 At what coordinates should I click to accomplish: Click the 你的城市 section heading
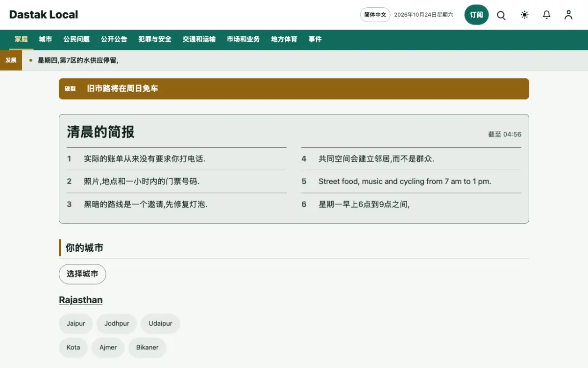84,248
